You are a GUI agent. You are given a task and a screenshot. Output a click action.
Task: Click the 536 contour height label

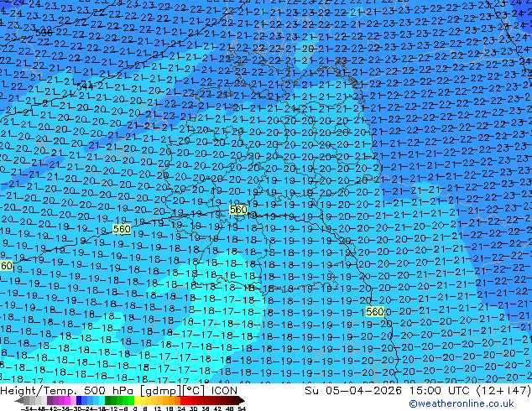coord(44,33)
